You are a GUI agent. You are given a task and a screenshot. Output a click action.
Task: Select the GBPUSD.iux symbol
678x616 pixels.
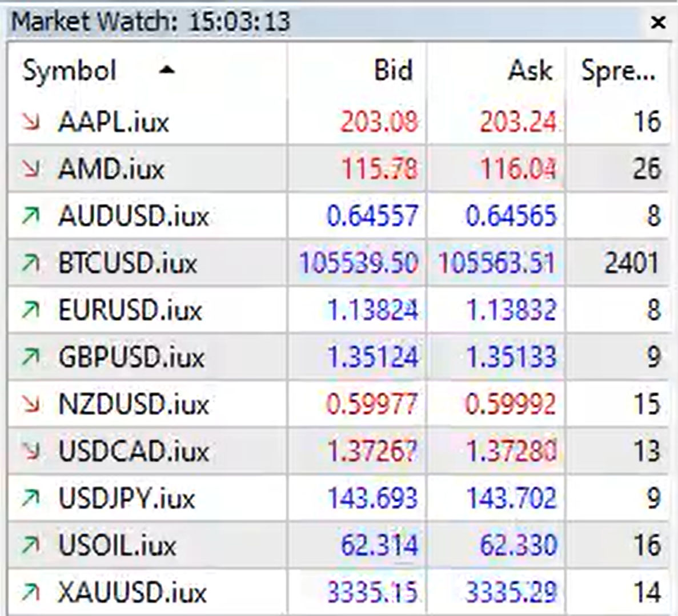[131, 357]
